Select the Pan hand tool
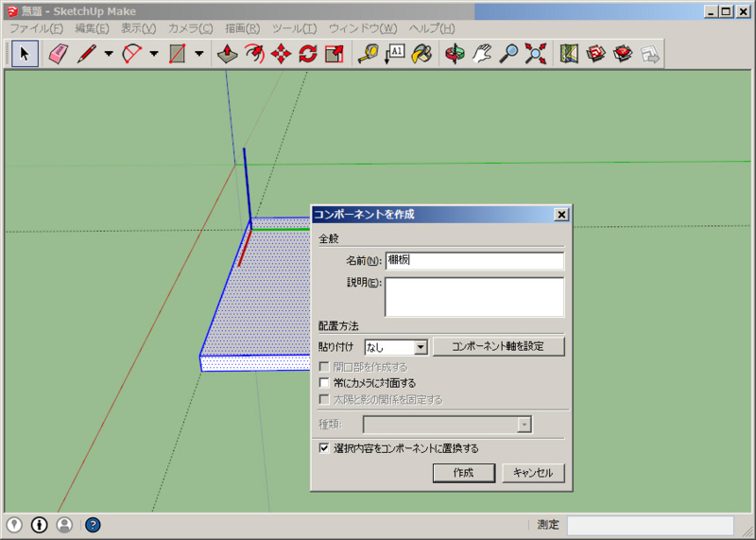756x540 pixels. click(482, 54)
